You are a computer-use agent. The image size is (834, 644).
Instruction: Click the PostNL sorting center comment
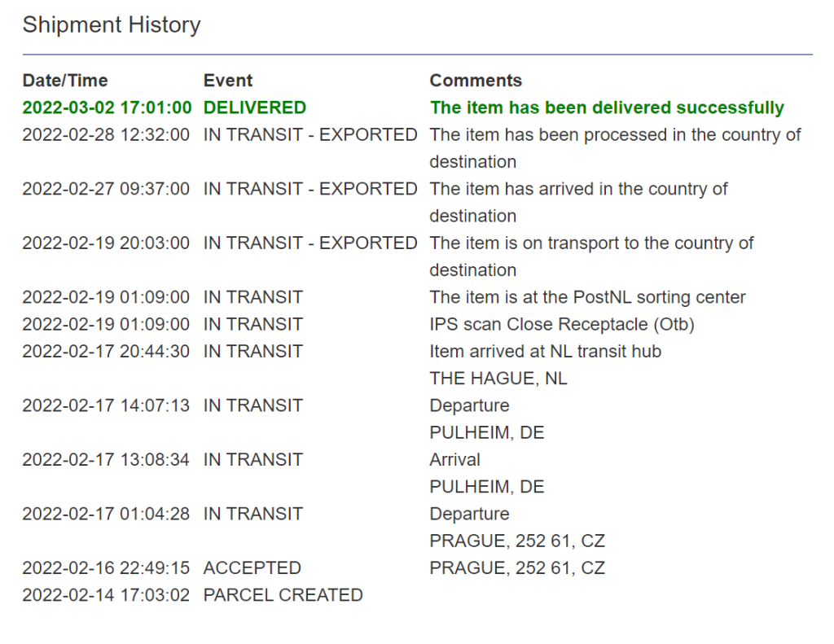587,297
